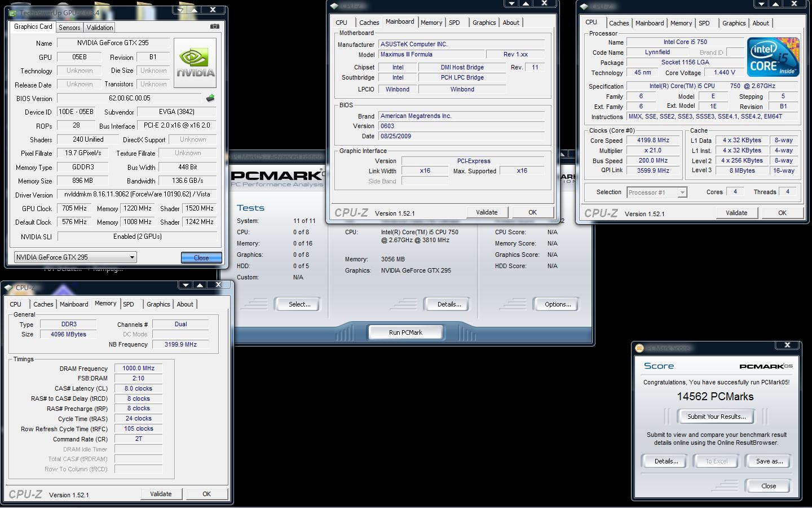
Task: Click the BIOS Version field 62.00.6C.00.05
Action: [129, 98]
